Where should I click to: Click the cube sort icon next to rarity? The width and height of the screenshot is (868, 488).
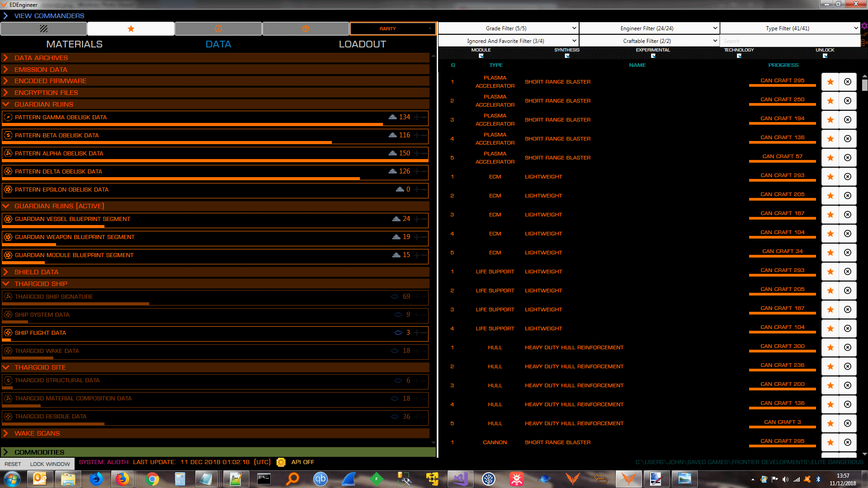[x=306, y=28]
